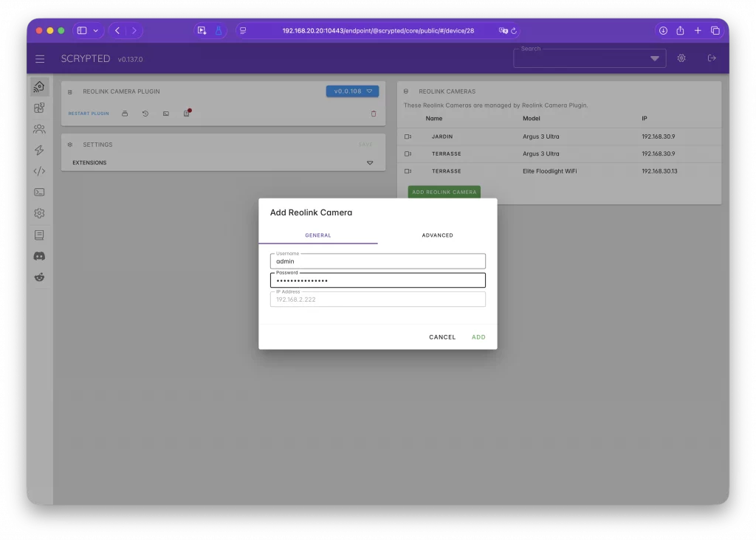Click the scripts code brackets icon
The width and height of the screenshot is (756, 540).
39,171
